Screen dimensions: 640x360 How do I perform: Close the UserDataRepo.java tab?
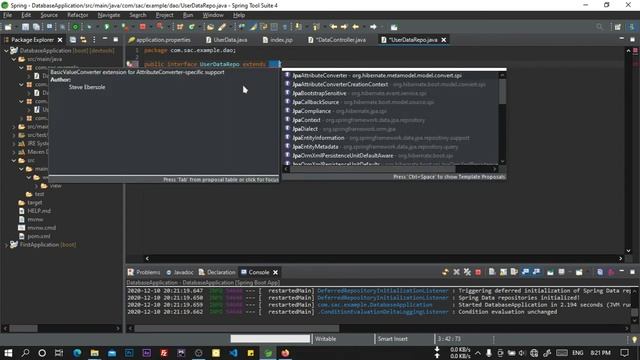444,40
